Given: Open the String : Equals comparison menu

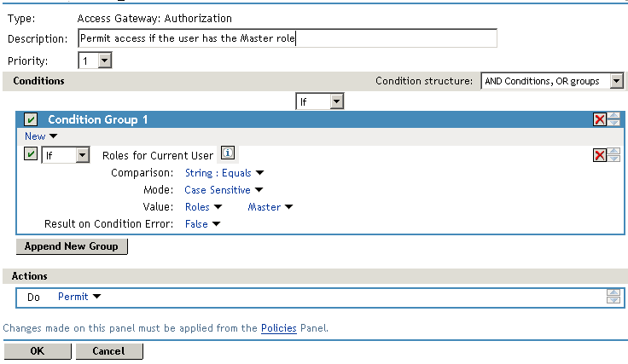Looking at the screenshot, I should (224, 173).
